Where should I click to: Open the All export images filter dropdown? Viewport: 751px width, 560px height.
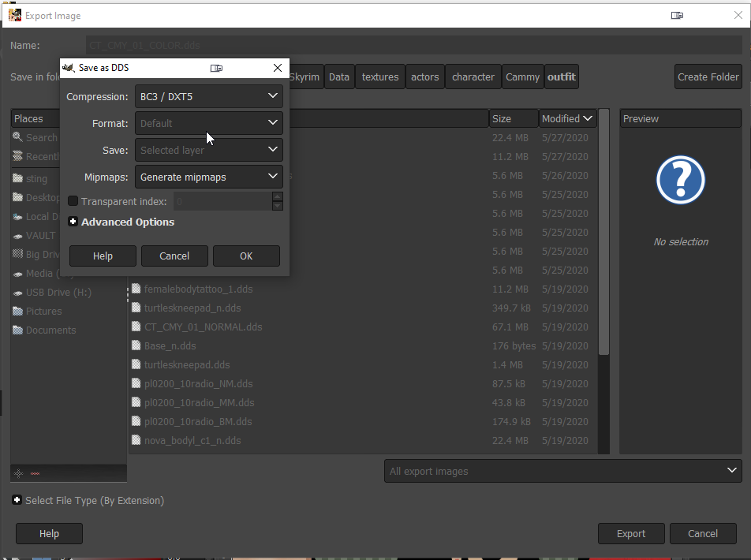point(562,471)
